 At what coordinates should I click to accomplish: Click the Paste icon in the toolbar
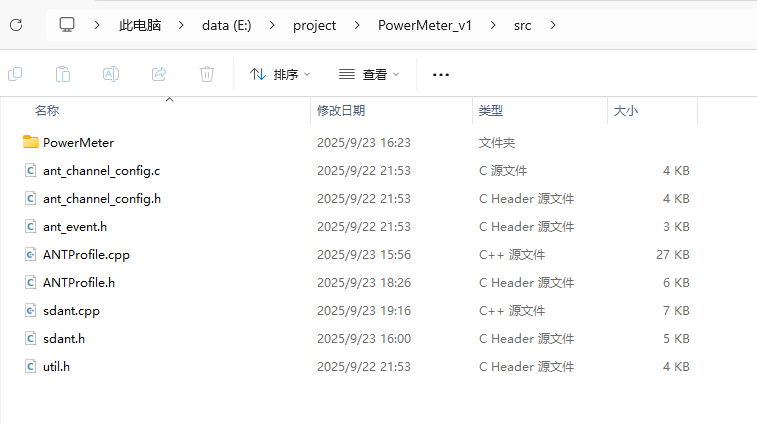63,74
